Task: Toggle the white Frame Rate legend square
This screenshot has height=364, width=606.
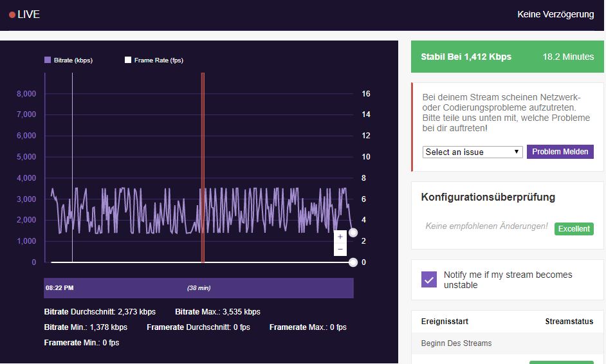Action: [x=128, y=60]
